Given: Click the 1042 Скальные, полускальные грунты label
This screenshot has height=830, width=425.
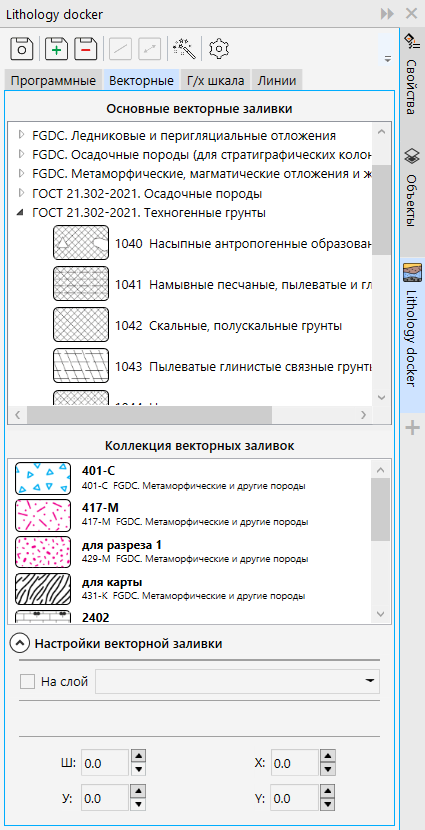Looking at the screenshot, I should [x=228, y=326].
